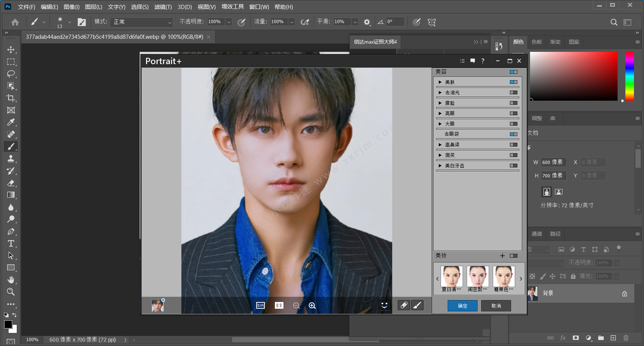This screenshot has height=346, width=644.
Task: Click the 1:1 actual size icon
Action: [x=279, y=305]
